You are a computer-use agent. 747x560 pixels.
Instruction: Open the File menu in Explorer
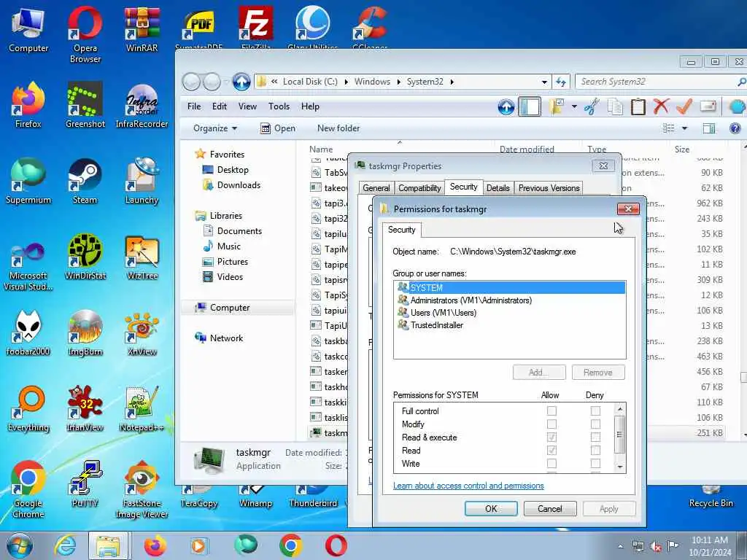pyautogui.click(x=194, y=106)
